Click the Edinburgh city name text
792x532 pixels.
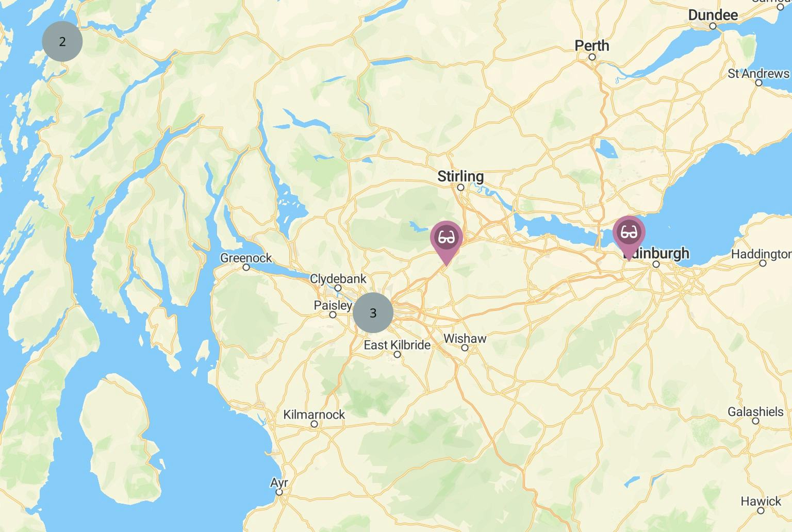656,253
